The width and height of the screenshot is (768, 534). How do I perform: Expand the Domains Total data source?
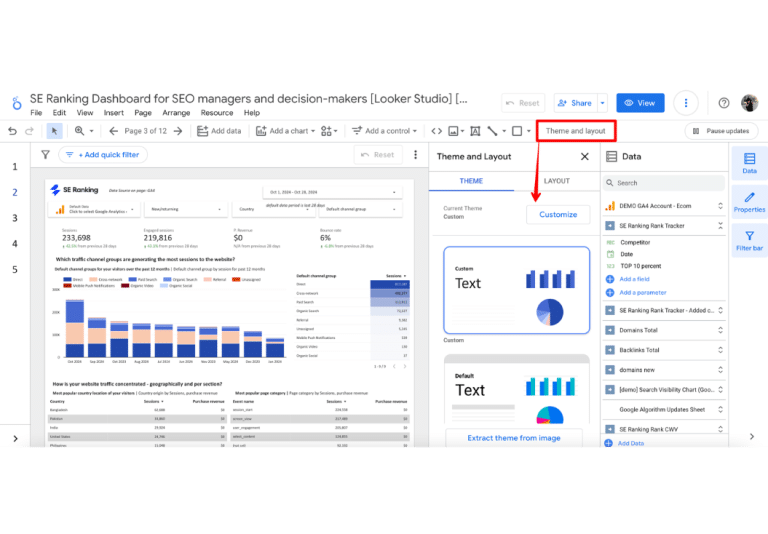tap(720, 330)
